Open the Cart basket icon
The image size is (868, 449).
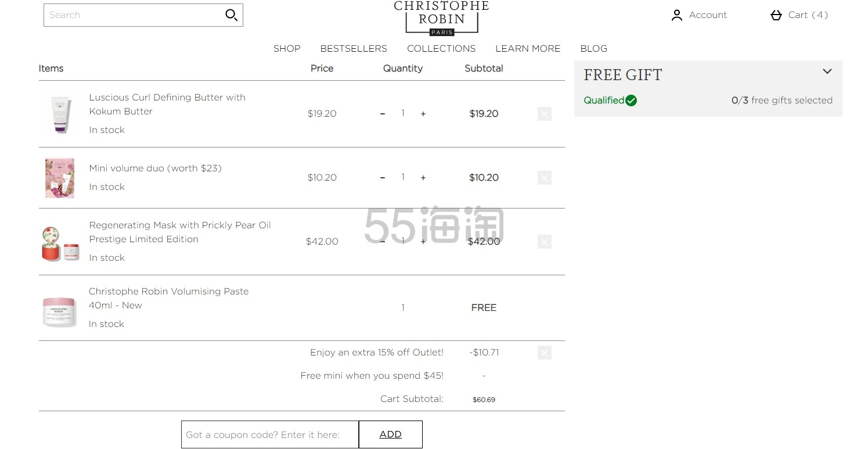point(776,15)
